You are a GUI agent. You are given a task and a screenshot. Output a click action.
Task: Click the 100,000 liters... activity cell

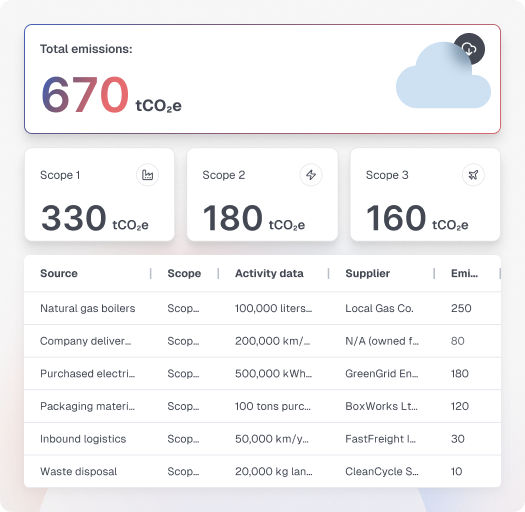coord(273,308)
